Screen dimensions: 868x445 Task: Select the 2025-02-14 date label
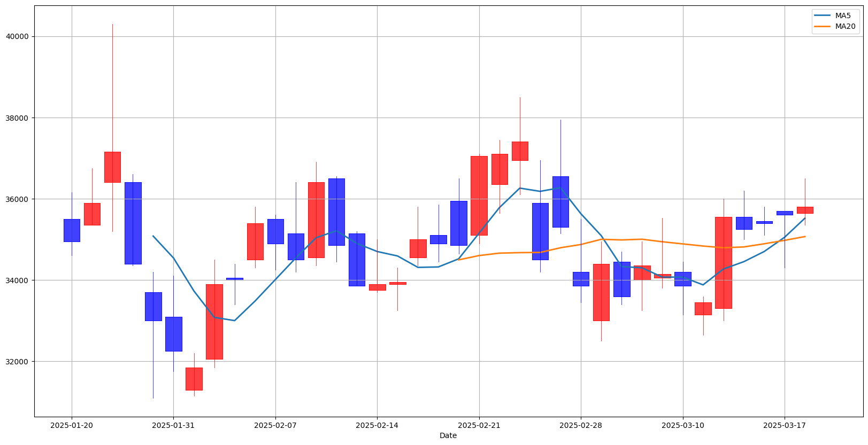click(377, 425)
